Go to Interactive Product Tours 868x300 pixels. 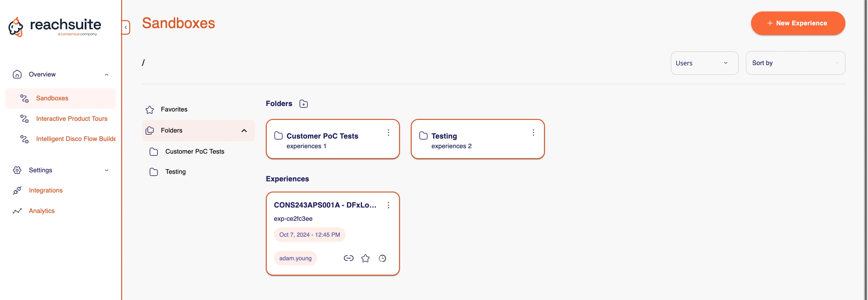[71, 118]
